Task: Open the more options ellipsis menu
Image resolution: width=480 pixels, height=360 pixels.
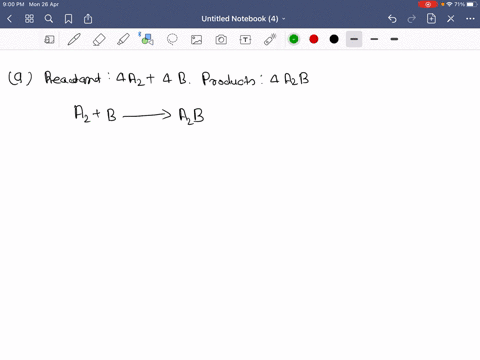Action: click(x=470, y=19)
